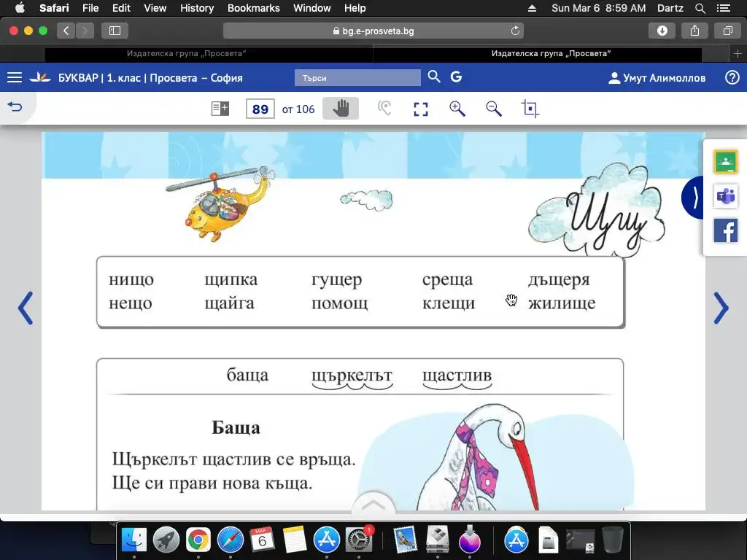Reload the page in Safari
This screenshot has width=747, height=560.
click(515, 31)
